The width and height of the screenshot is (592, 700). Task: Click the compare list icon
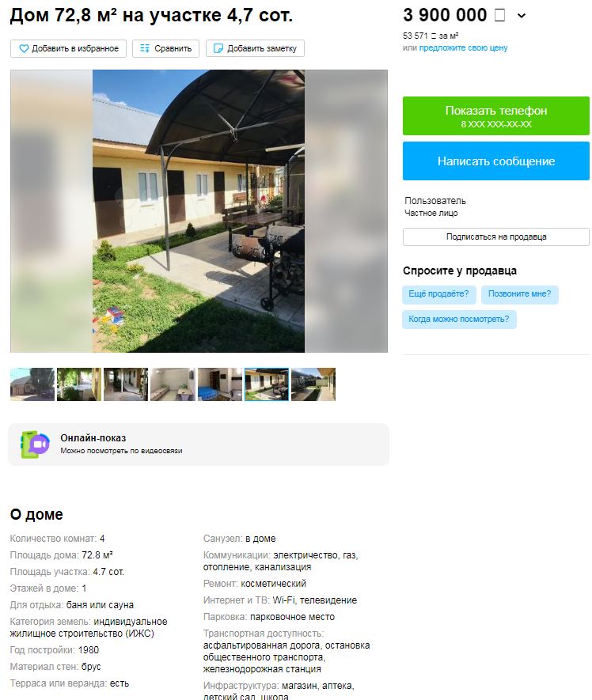point(145,49)
